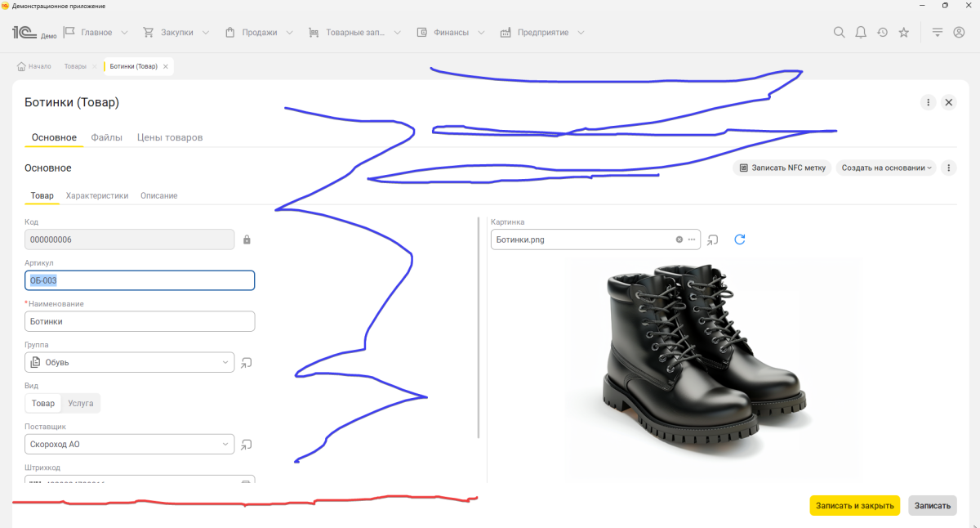This screenshot has width=980, height=528.
Task: Expand the Группа dropdown list
Action: click(x=225, y=363)
